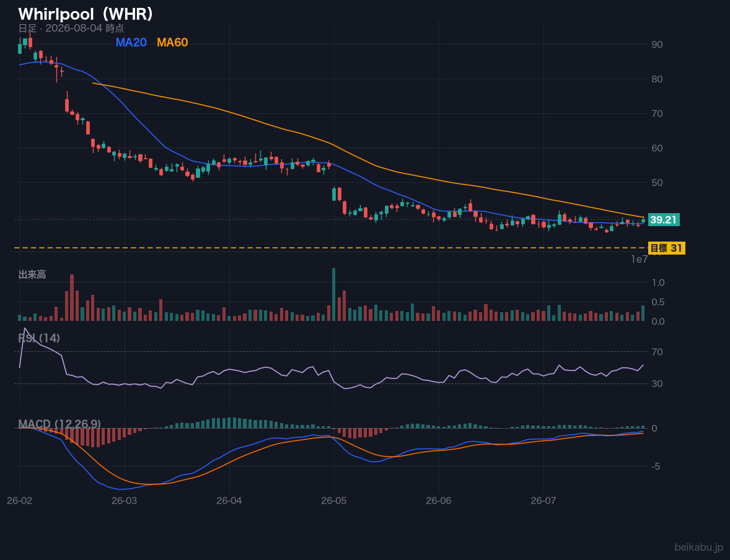
Task: Click the 26-04 date axis label
Action: point(229,501)
